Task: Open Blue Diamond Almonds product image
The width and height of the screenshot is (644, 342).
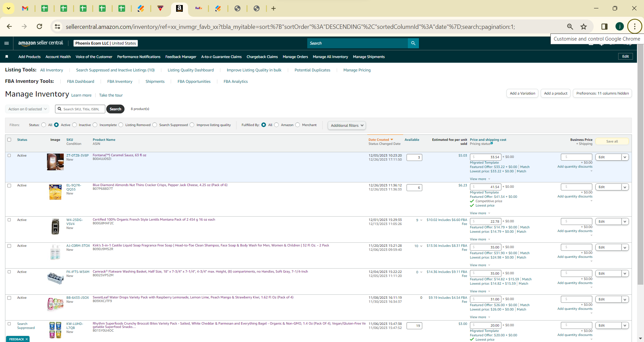Action: click(x=55, y=192)
